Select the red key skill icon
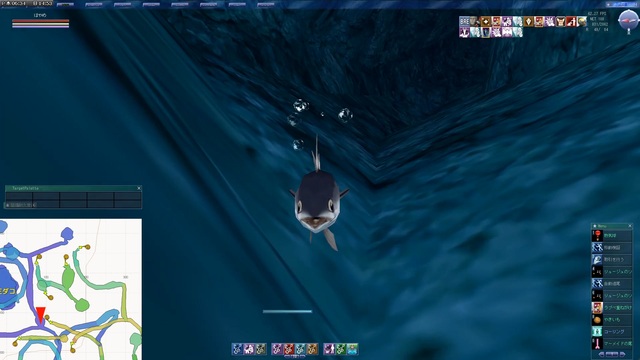Screen dimensions: 640x360 tap(289, 349)
